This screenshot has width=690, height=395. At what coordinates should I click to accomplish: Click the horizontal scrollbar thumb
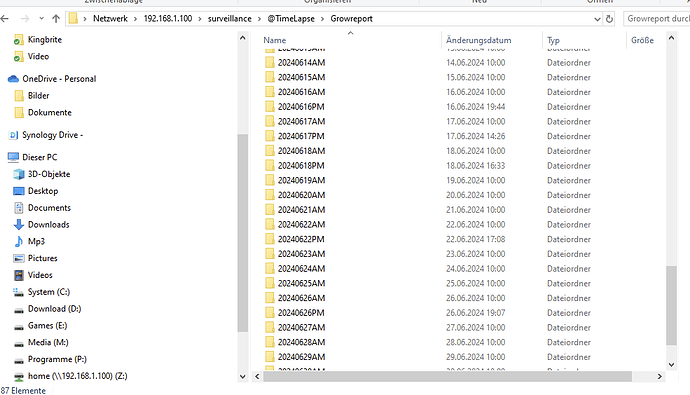(x=448, y=377)
